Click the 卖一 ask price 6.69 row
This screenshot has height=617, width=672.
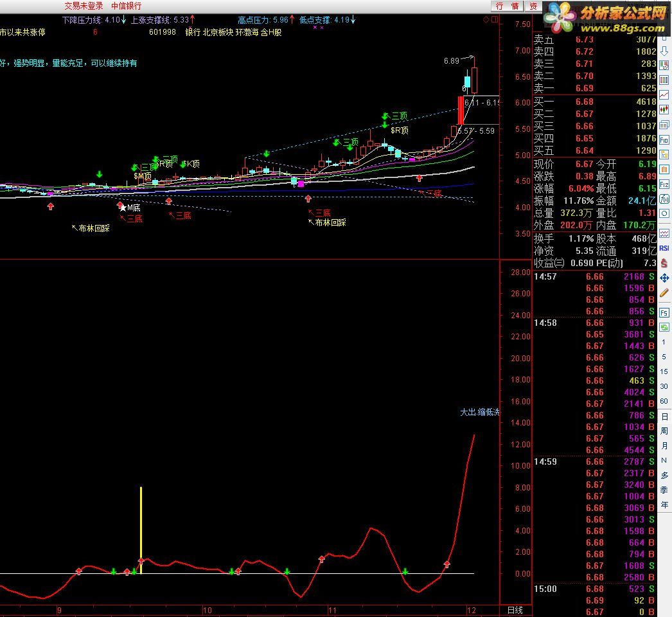[x=595, y=88]
